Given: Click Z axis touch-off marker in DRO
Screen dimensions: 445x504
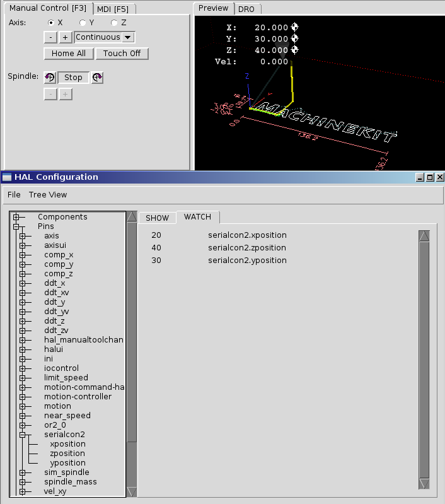Looking at the screenshot, I should [294, 50].
